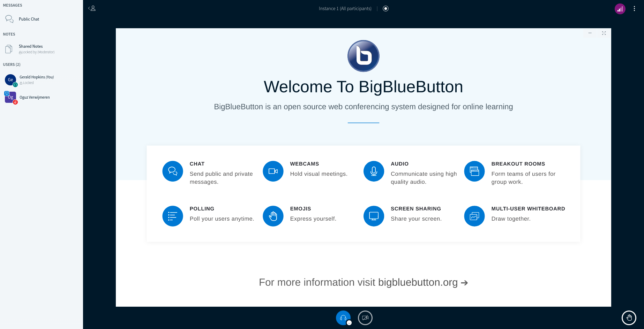Click the WEBCAMS heading text

pyautogui.click(x=305, y=164)
